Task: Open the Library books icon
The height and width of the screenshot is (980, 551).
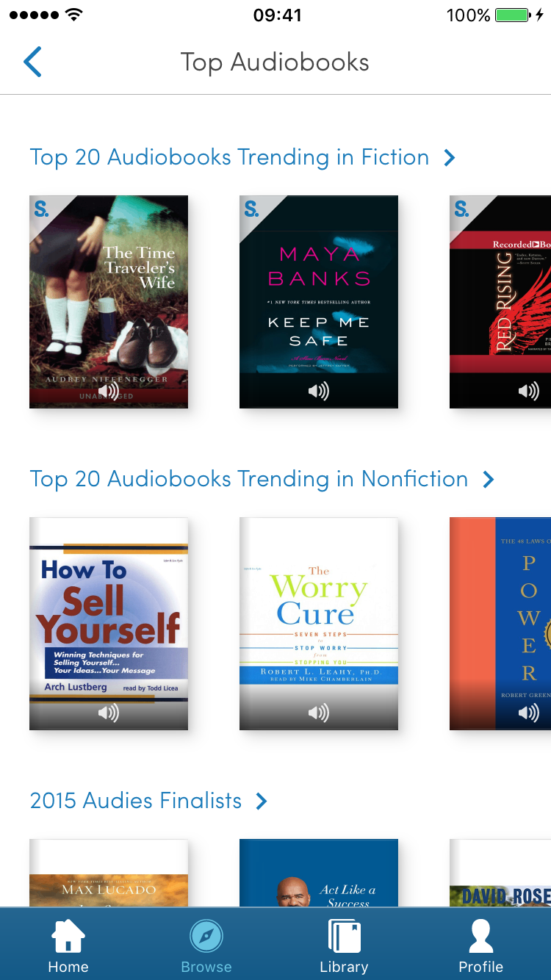Action: [344, 937]
